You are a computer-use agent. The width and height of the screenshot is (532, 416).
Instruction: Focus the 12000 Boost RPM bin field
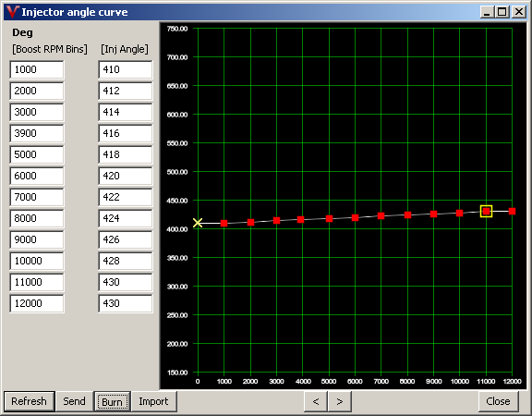[37, 303]
